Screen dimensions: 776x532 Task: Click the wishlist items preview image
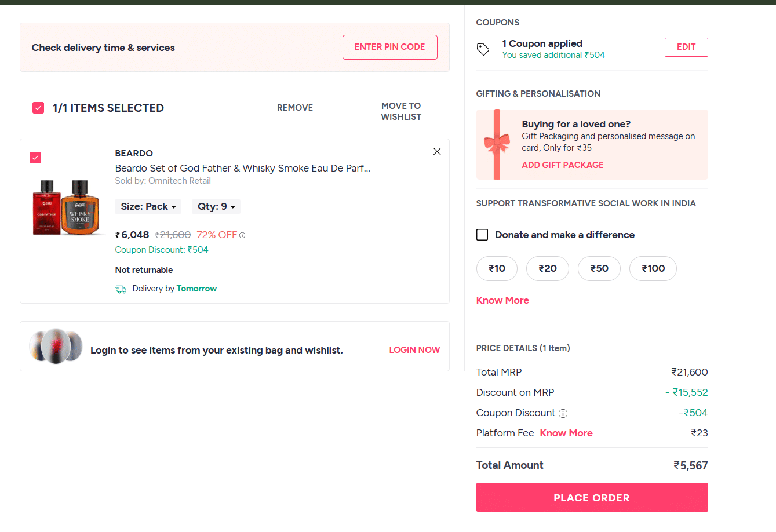(x=56, y=346)
